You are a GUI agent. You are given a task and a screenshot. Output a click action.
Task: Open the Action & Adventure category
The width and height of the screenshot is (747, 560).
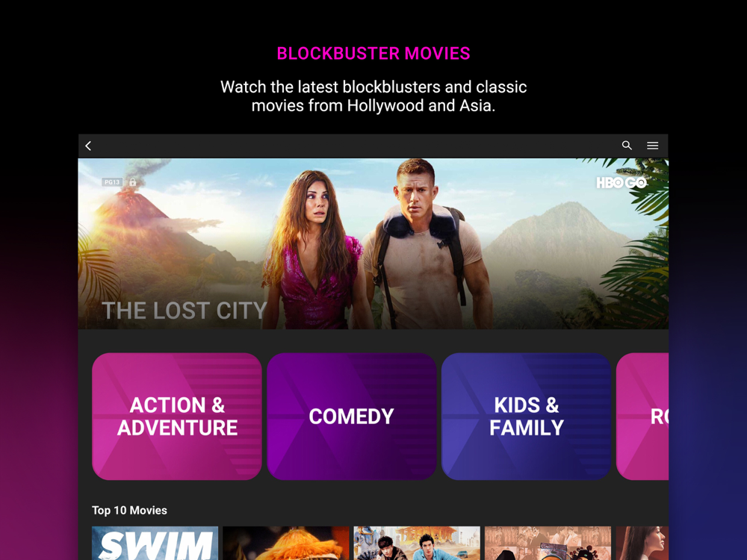coord(177,416)
